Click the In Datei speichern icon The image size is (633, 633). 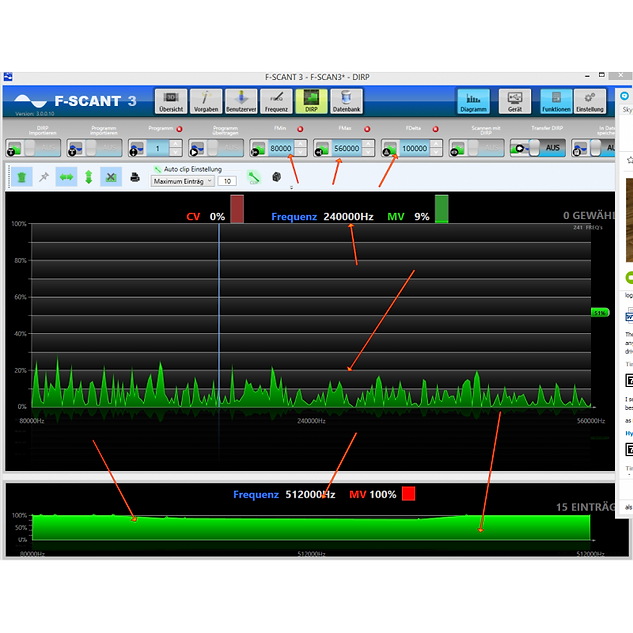pos(581,148)
